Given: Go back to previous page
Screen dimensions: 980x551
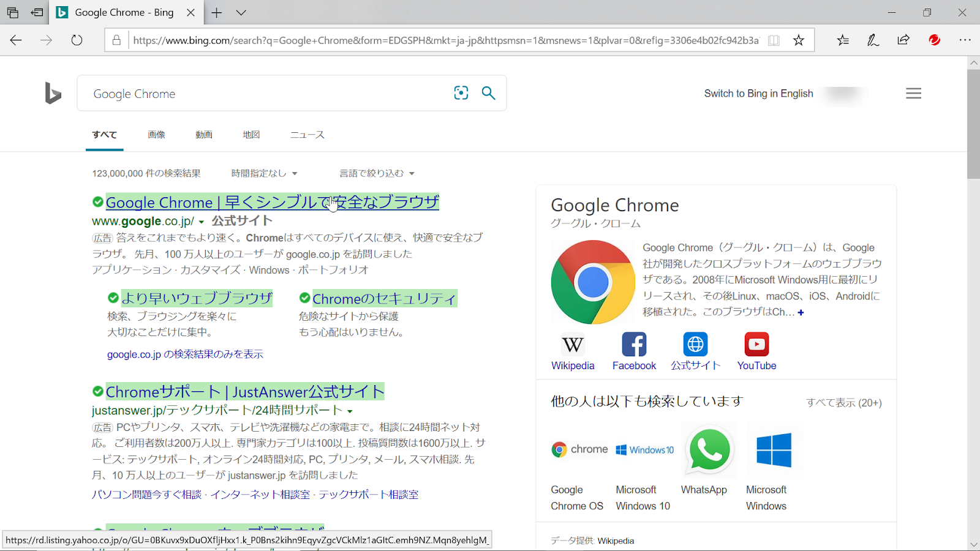Looking at the screenshot, I should pos(16,40).
